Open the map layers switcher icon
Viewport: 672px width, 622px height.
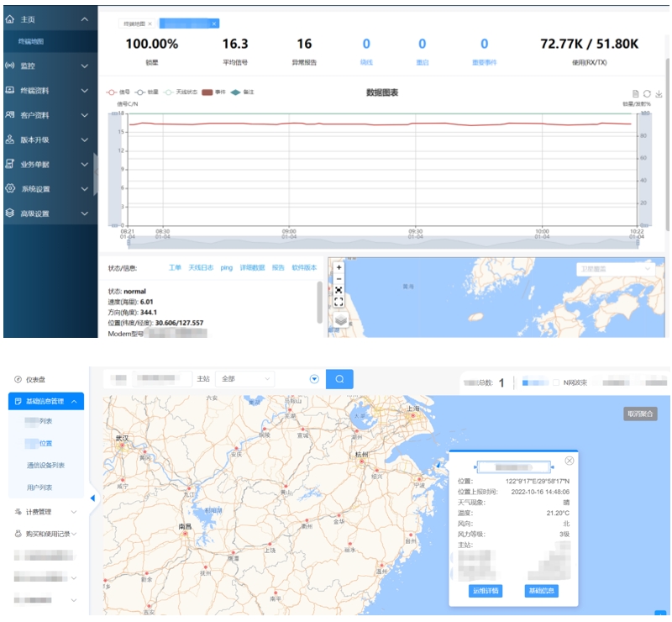(339, 320)
